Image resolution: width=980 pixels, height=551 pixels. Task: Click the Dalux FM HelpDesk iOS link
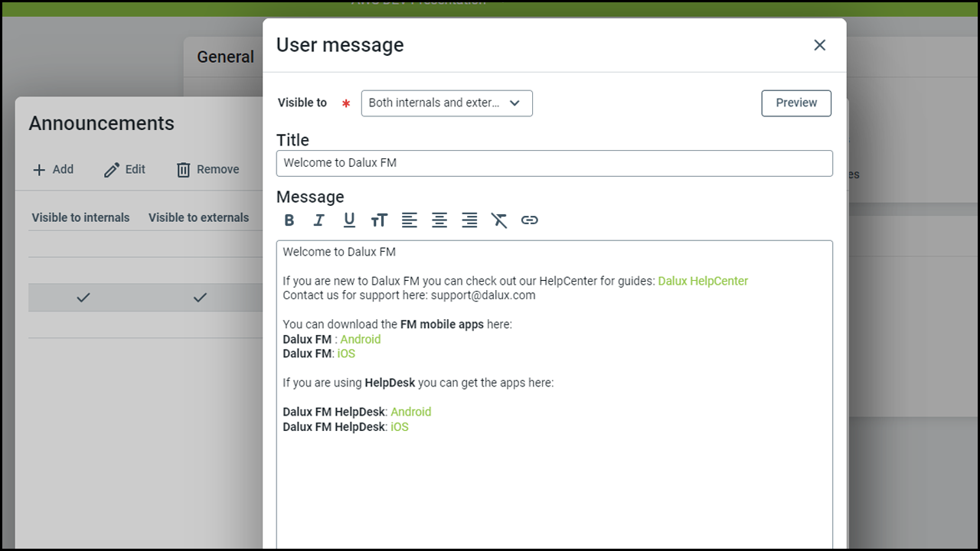[x=400, y=427]
